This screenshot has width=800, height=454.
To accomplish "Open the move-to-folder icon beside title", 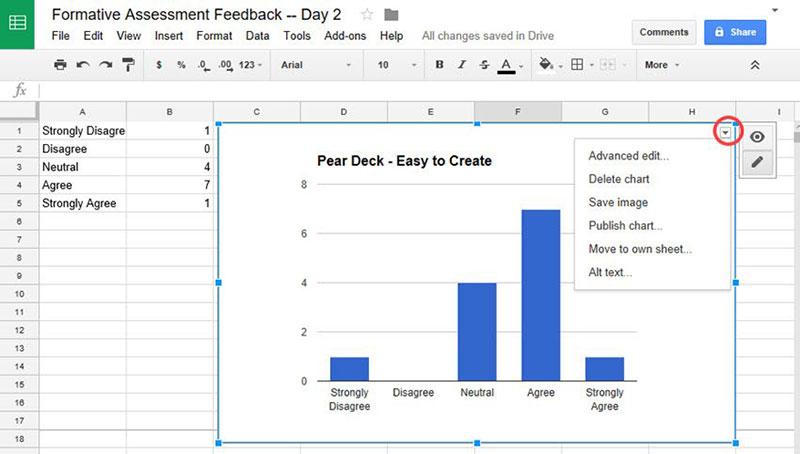I will click(x=391, y=15).
